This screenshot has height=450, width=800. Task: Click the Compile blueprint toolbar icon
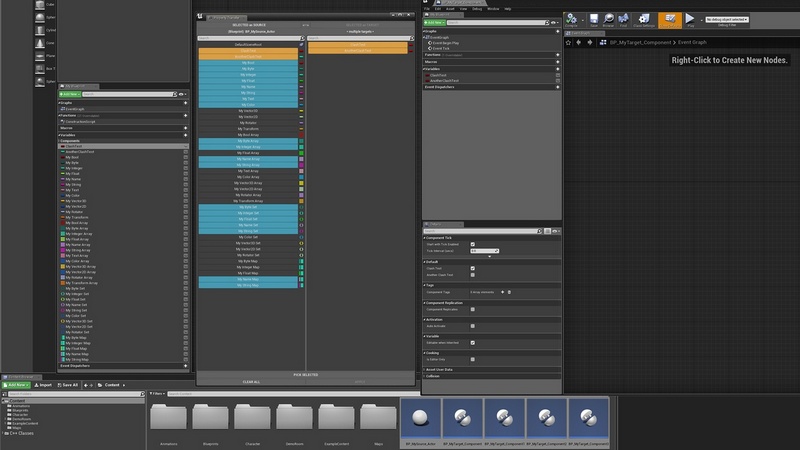pyautogui.click(x=570, y=19)
